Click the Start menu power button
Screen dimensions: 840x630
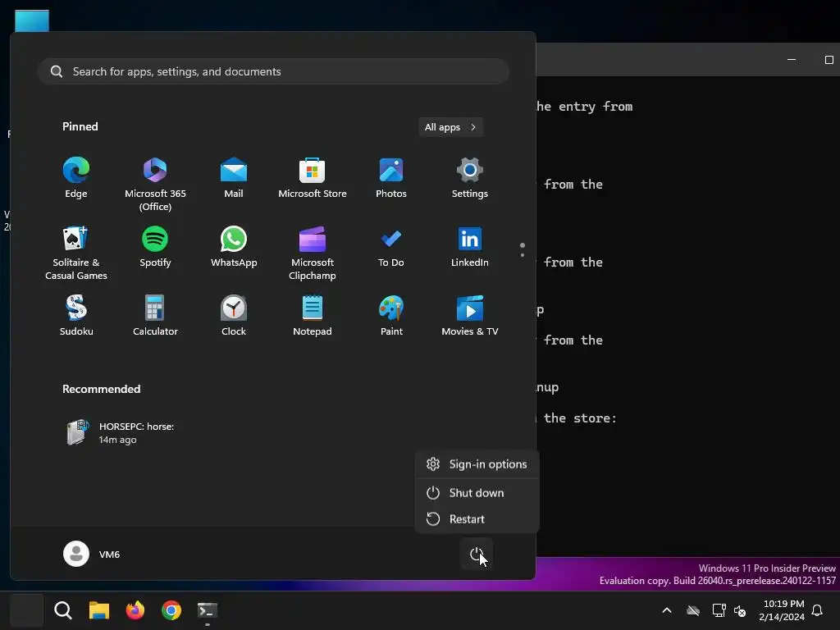(477, 554)
